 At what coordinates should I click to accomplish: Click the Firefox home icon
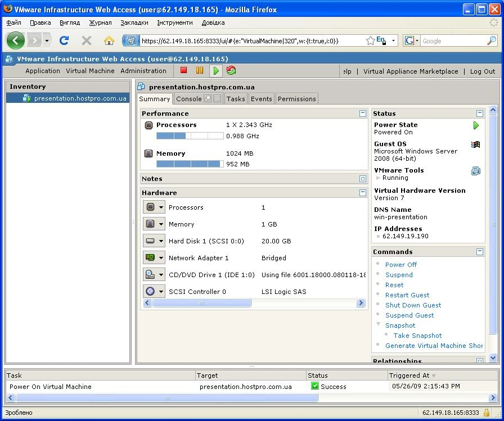(x=109, y=41)
